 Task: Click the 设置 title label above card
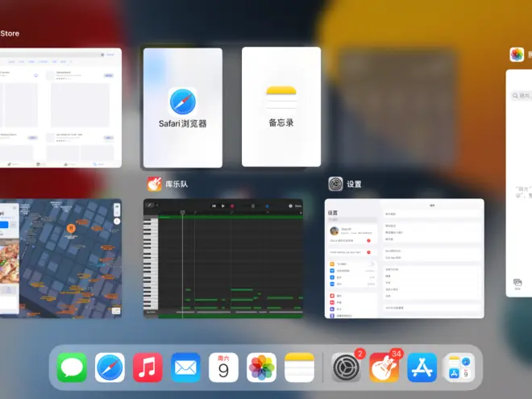coord(354,184)
